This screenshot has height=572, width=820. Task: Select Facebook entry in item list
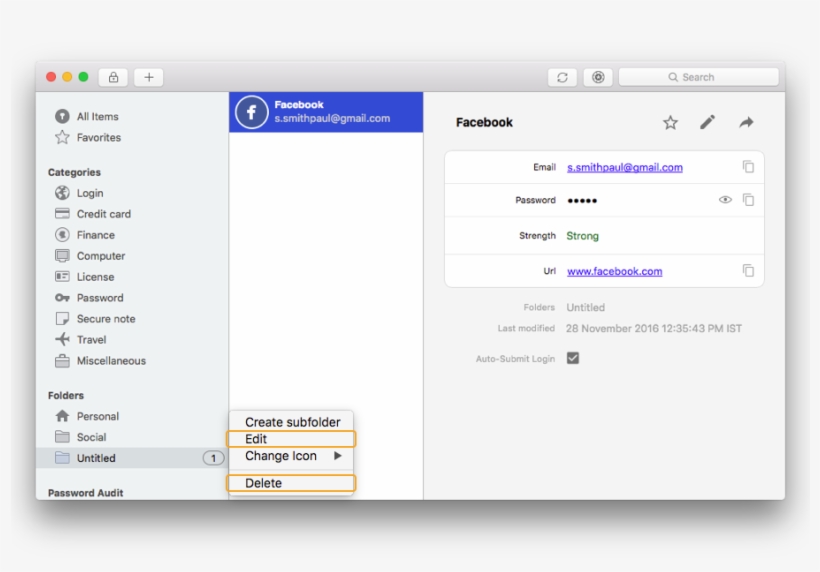click(326, 112)
